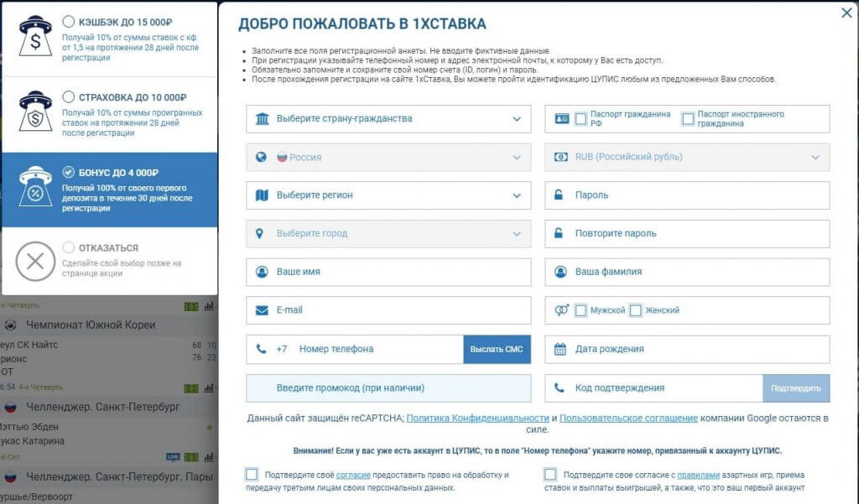Click the person icon in Ваше имя

tap(262, 272)
